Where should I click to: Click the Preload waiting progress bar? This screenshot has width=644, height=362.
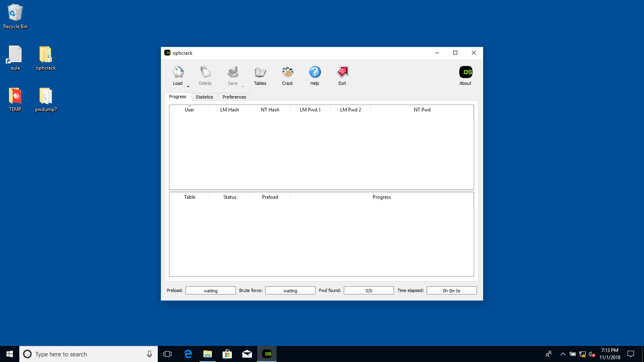[211, 290]
